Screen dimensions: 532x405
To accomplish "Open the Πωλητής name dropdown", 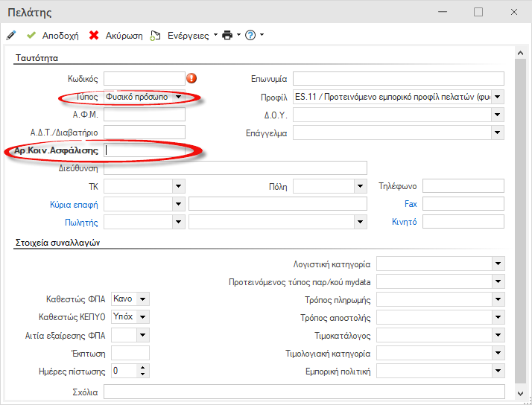I will [361, 222].
